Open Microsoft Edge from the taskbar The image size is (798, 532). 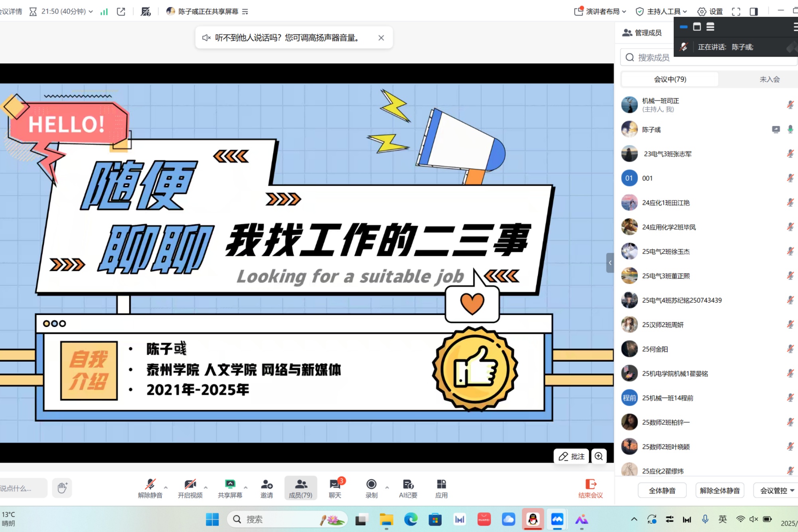411,519
